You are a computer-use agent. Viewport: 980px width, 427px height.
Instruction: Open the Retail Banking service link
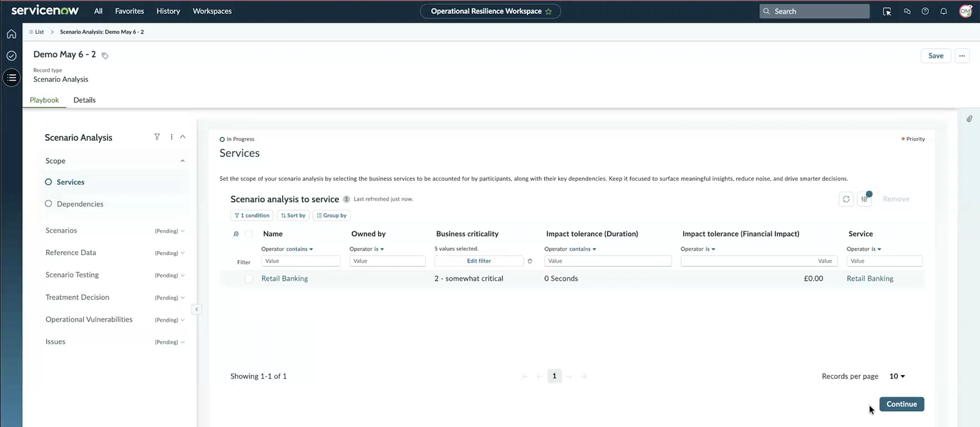(870, 278)
